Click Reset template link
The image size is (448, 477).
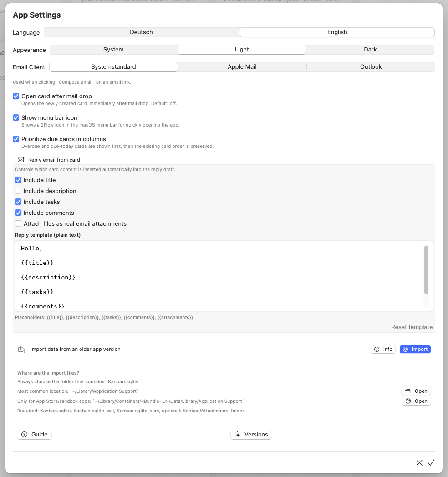click(412, 327)
